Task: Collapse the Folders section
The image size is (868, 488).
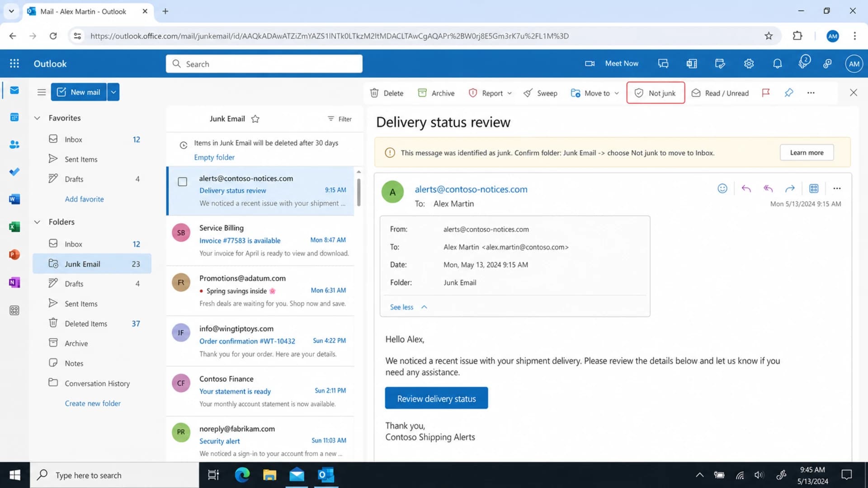Action: click(x=37, y=222)
